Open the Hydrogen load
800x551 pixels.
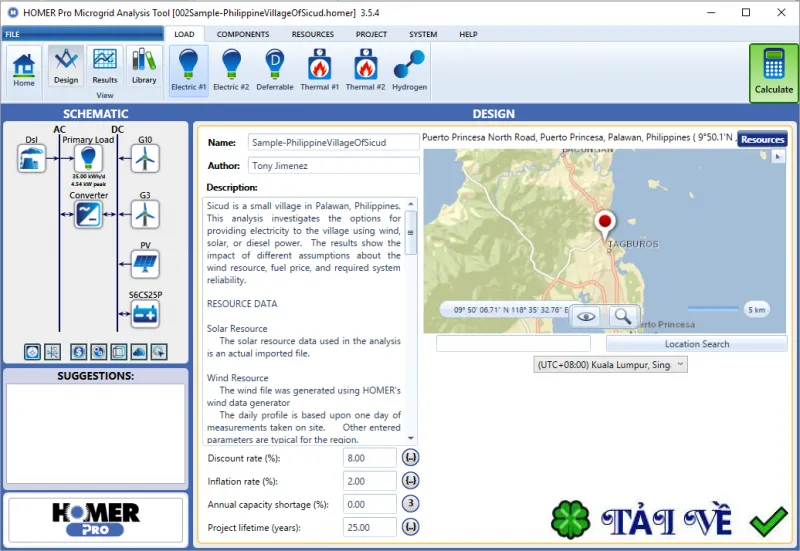coord(409,70)
